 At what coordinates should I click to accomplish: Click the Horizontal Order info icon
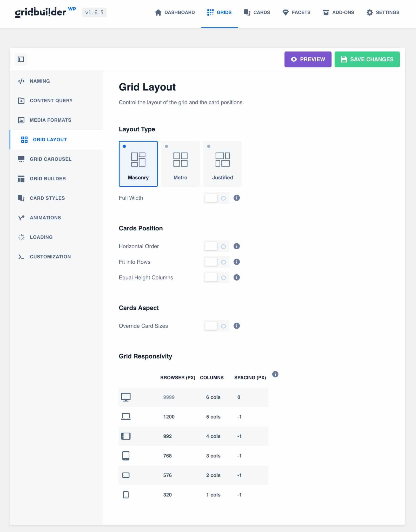click(x=236, y=246)
